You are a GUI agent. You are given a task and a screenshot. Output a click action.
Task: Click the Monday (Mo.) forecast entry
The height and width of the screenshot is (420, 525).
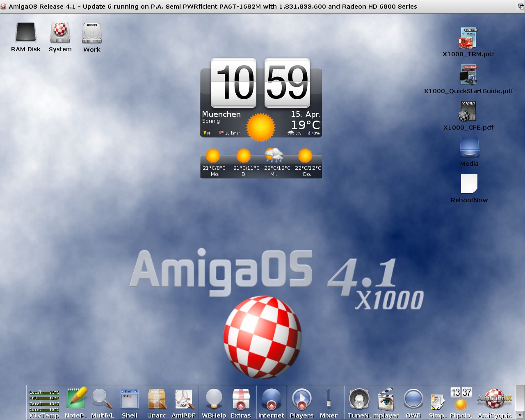(x=214, y=163)
